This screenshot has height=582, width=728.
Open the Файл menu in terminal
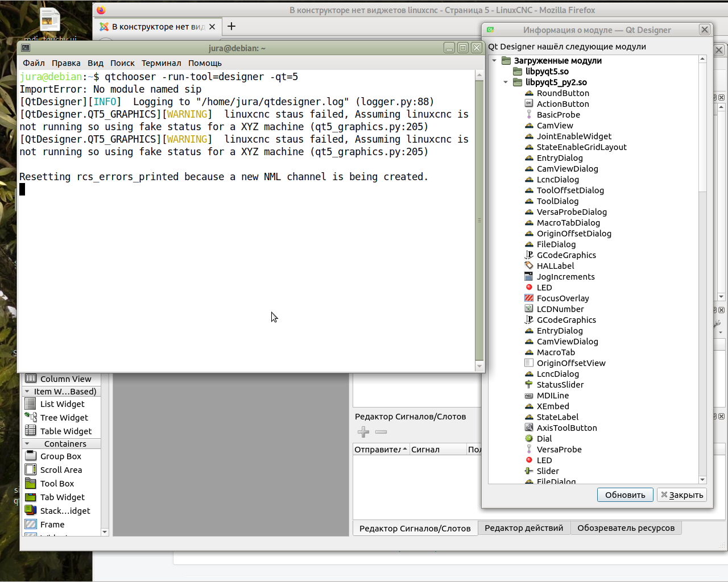pyautogui.click(x=34, y=63)
